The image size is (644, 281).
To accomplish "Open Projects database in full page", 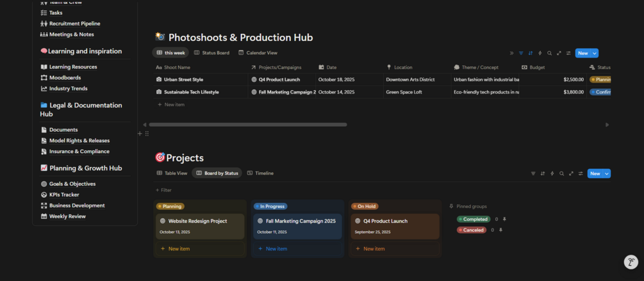I will click(571, 173).
